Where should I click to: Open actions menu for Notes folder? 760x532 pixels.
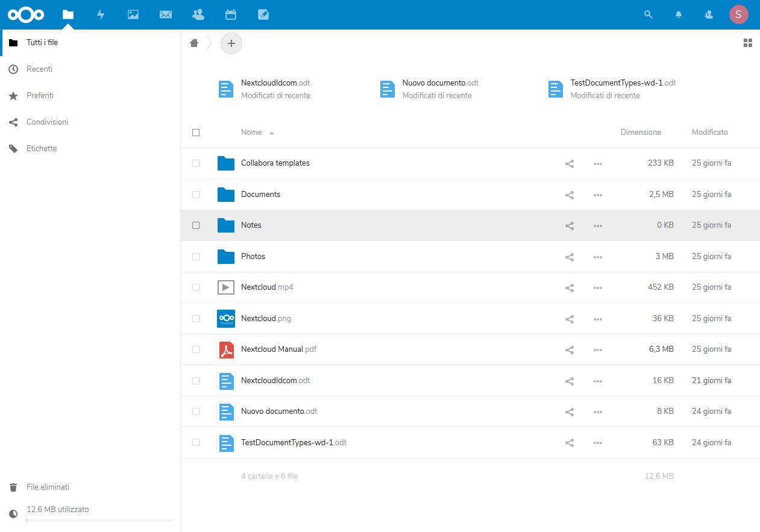click(x=598, y=225)
